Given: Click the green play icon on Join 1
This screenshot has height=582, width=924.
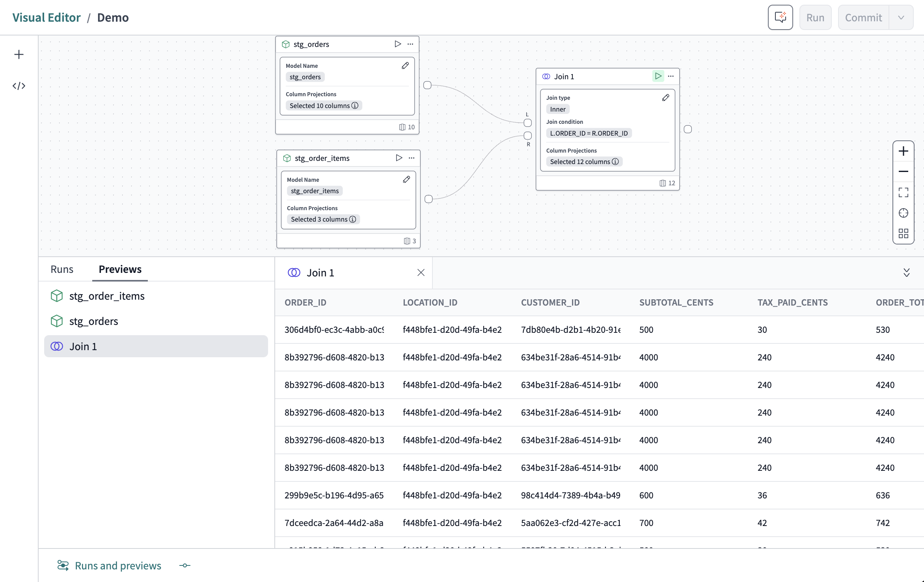Looking at the screenshot, I should (x=658, y=76).
